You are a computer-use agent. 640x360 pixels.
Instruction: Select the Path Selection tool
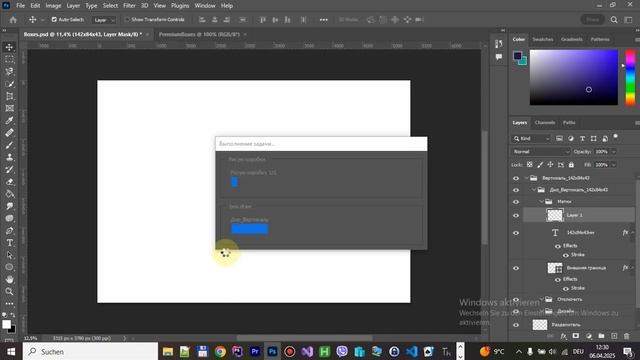pyautogui.click(x=9, y=255)
